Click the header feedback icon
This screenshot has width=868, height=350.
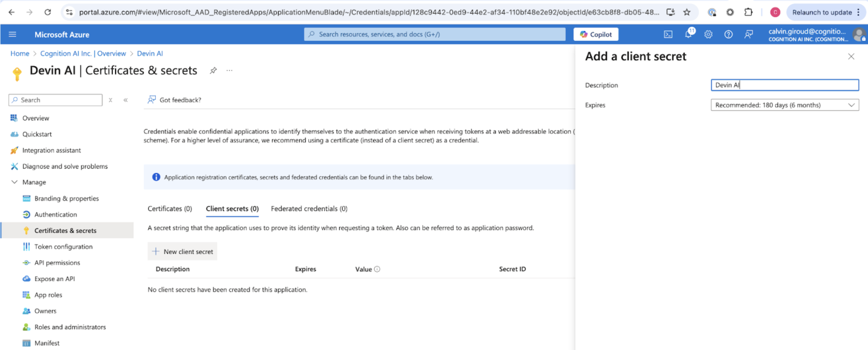pyautogui.click(x=748, y=34)
